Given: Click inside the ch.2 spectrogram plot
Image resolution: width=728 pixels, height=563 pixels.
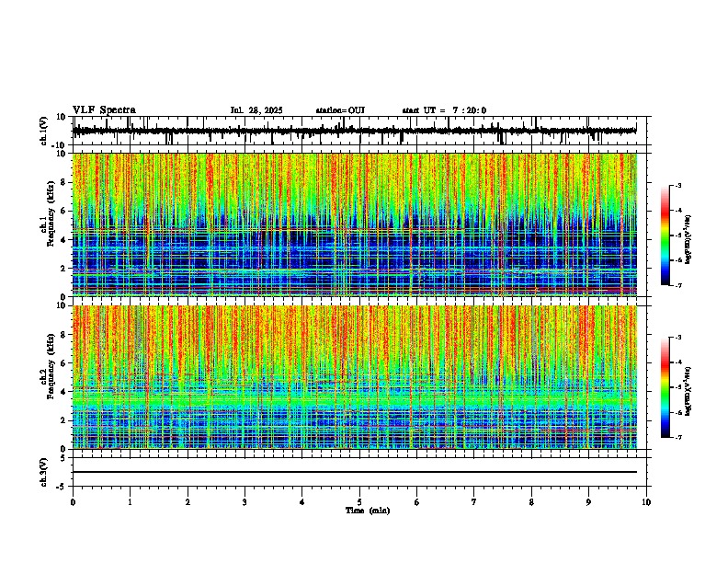Looking at the screenshot, I should point(355,377).
